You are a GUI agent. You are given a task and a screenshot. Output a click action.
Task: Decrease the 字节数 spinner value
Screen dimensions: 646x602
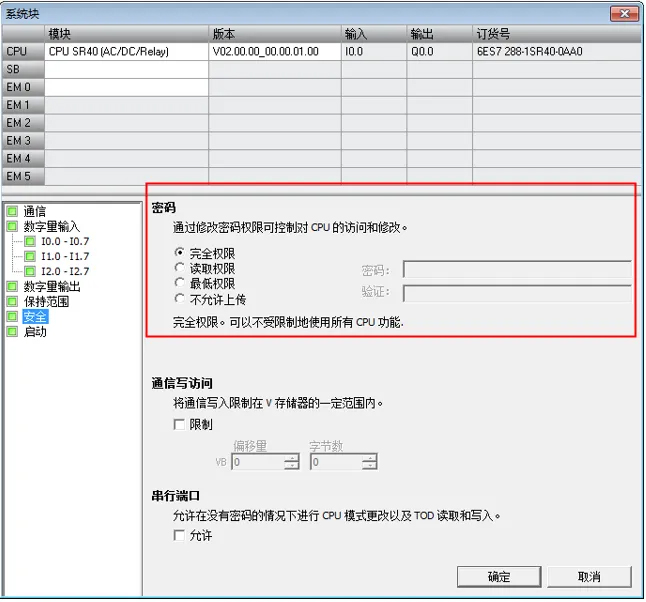tap(370, 466)
